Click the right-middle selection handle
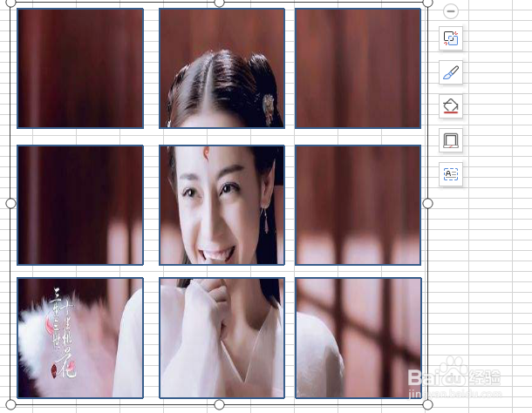 click(428, 203)
